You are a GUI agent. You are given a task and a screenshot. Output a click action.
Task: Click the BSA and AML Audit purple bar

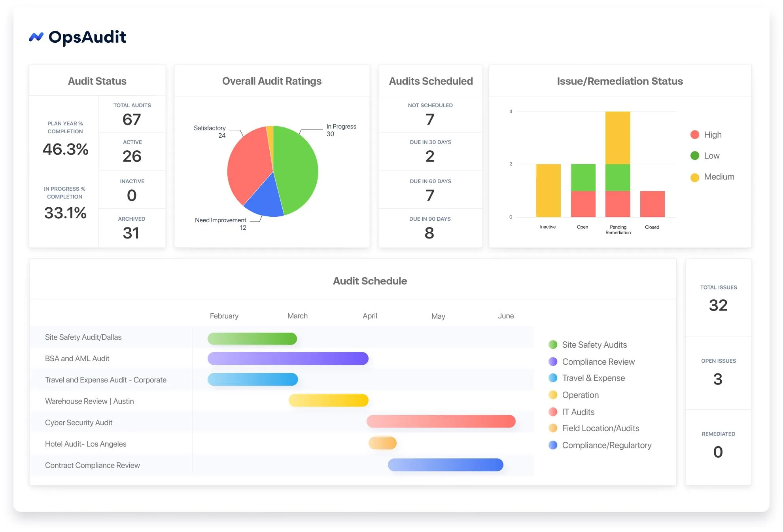(x=288, y=358)
